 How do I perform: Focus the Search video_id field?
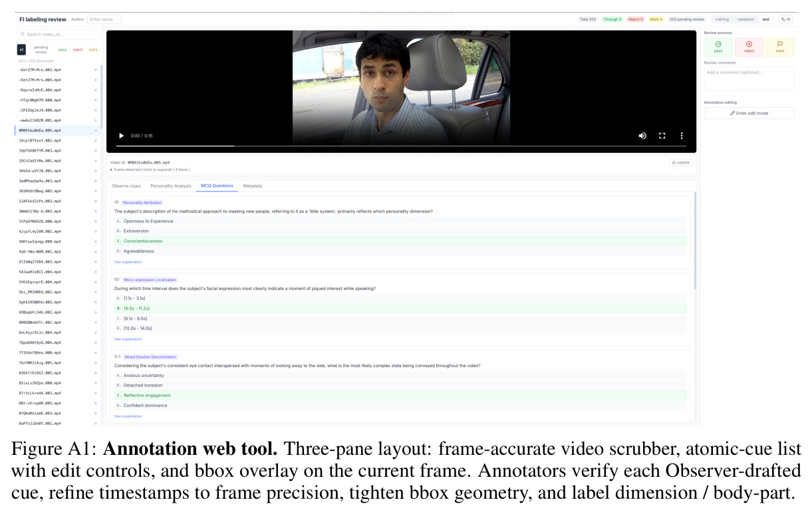click(59, 34)
